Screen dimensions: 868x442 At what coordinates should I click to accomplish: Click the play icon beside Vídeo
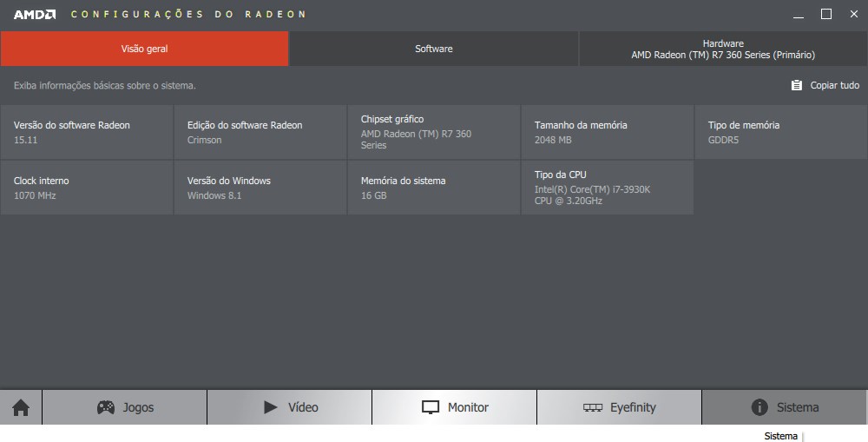(x=271, y=407)
